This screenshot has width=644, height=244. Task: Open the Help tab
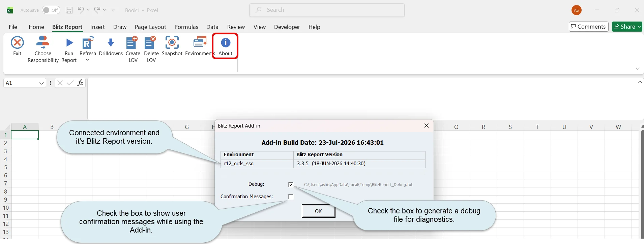coord(314,27)
